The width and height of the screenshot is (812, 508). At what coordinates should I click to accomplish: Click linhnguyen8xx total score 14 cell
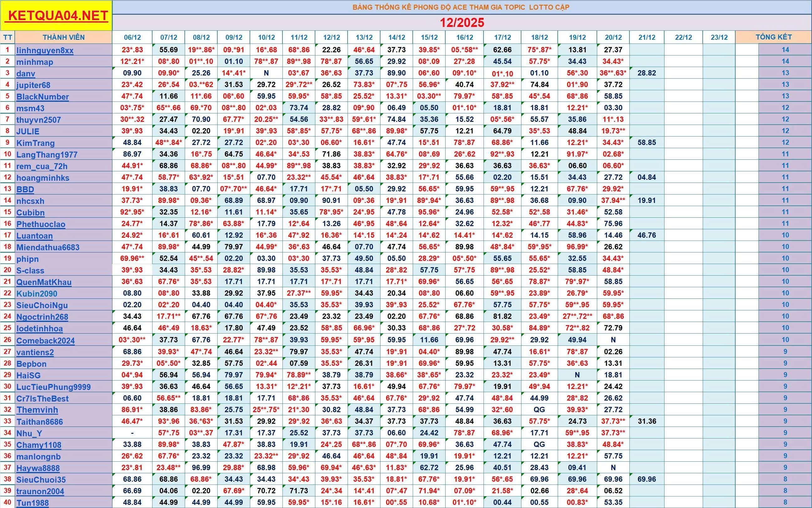(785, 50)
